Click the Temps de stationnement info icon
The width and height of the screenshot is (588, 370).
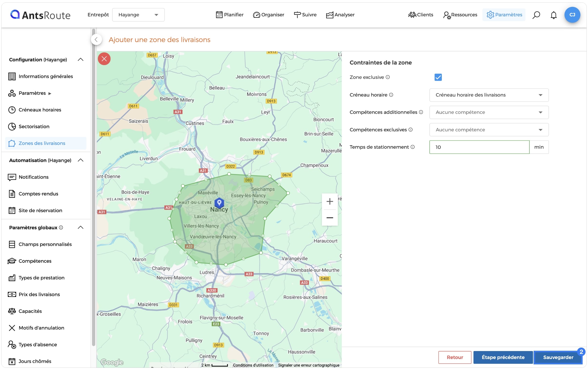pos(413,147)
